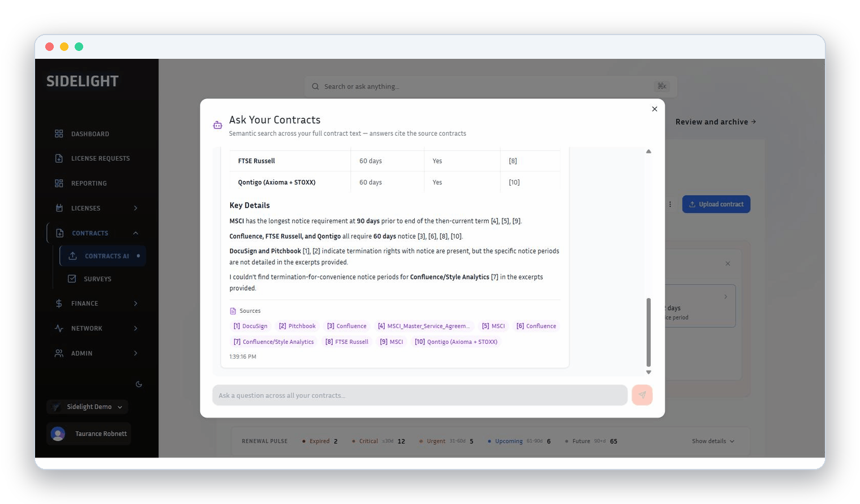Click the Licenses calendar icon
Image resolution: width=860 pixels, height=504 pixels.
pos(59,208)
